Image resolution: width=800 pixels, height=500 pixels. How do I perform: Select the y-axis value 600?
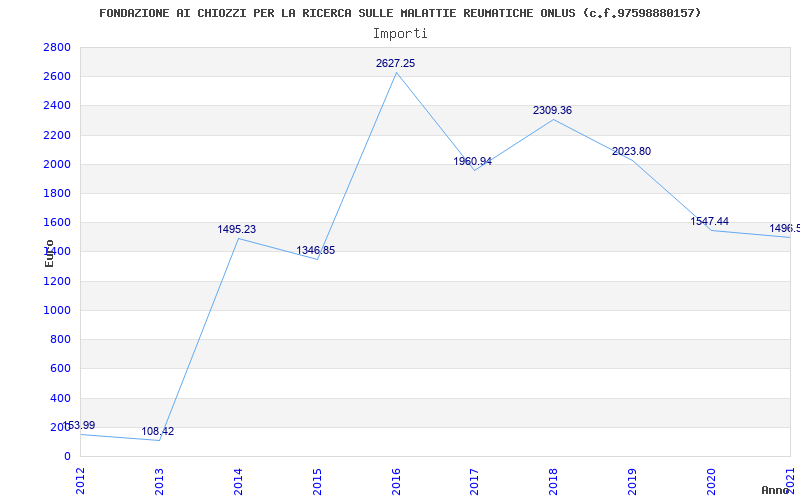(60, 368)
